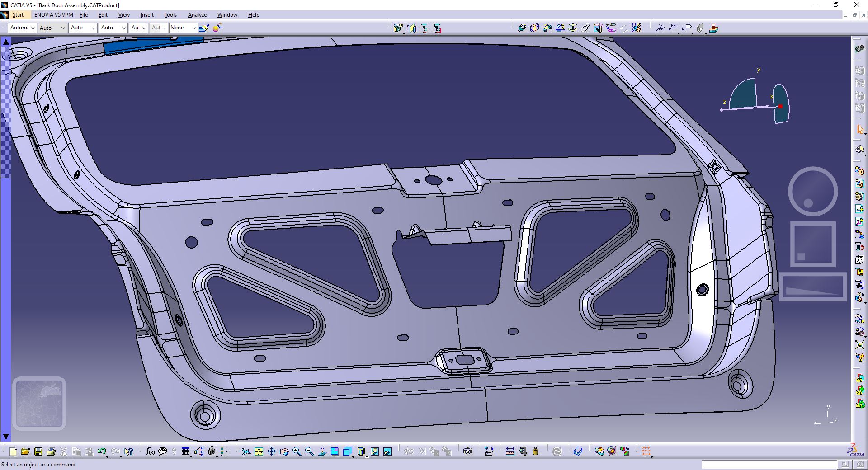This screenshot has height=470, width=868.
Task: Open the Analyze menu
Action: click(197, 15)
